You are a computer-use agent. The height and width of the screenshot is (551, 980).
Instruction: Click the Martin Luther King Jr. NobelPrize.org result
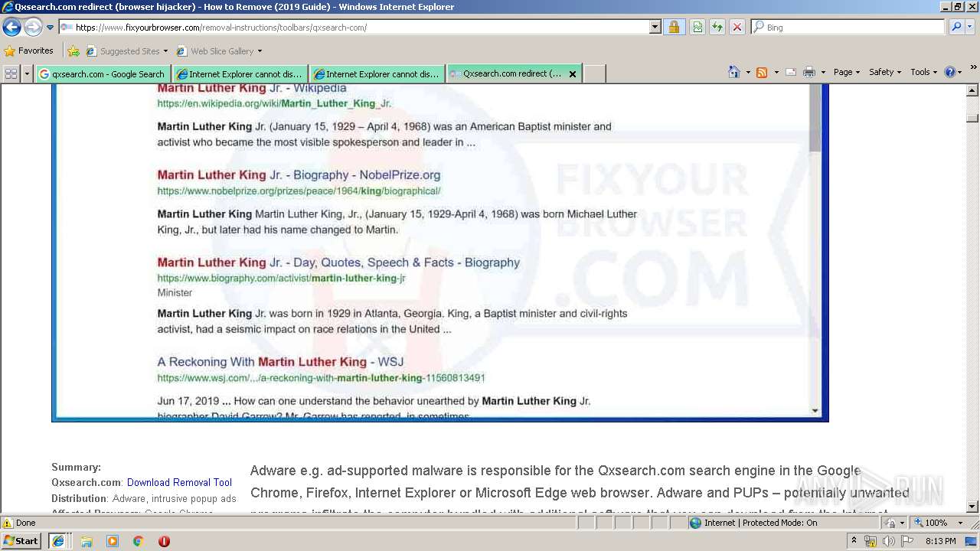point(299,175)
